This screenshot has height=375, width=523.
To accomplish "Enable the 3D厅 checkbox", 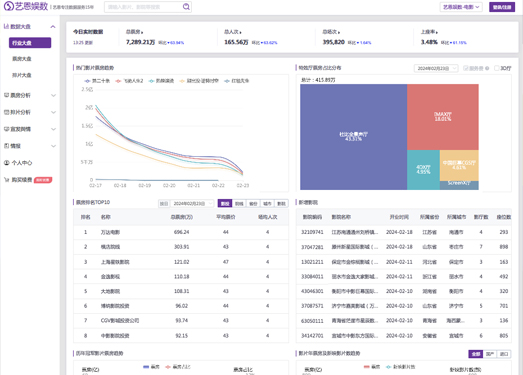I will [497, 68].
